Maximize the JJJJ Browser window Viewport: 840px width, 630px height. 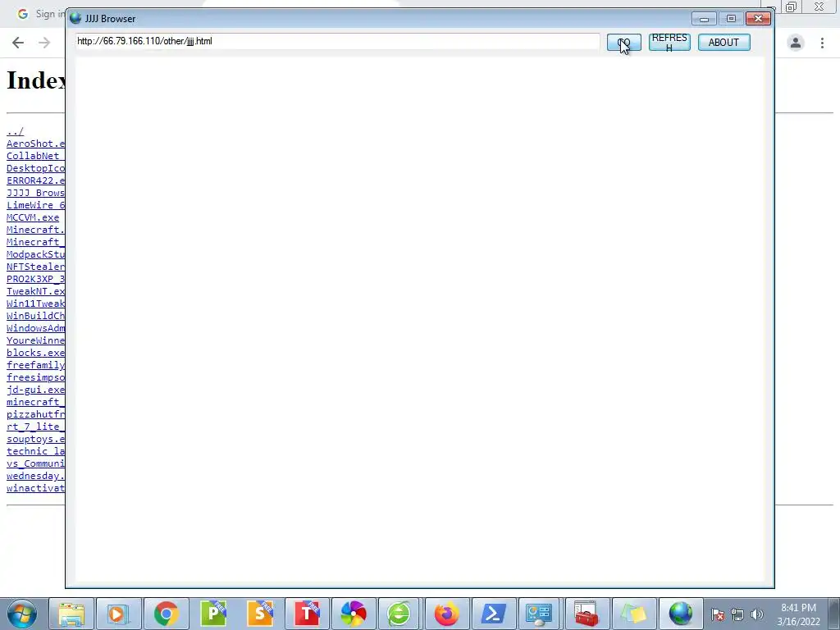pyautogui.click(x=731, y=19)
